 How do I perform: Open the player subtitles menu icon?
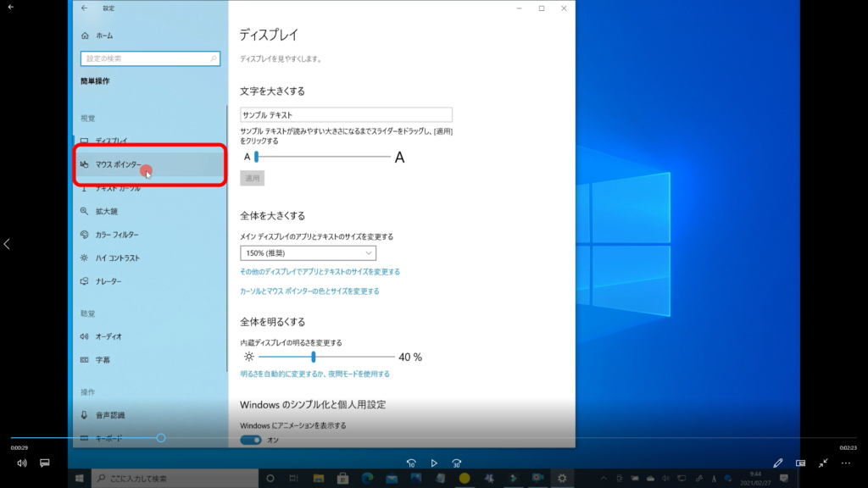point(45,463)
